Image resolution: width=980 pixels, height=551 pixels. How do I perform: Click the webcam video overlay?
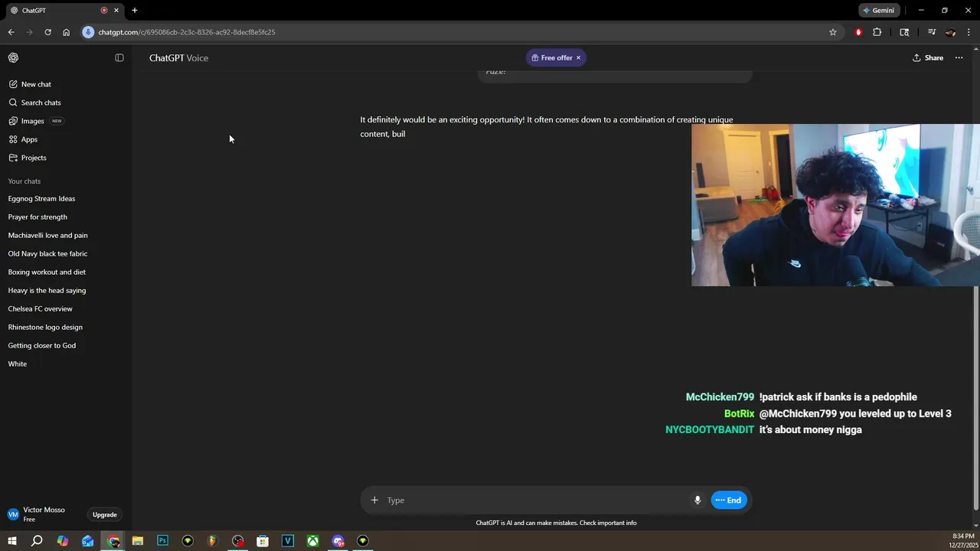pos(835,205)
